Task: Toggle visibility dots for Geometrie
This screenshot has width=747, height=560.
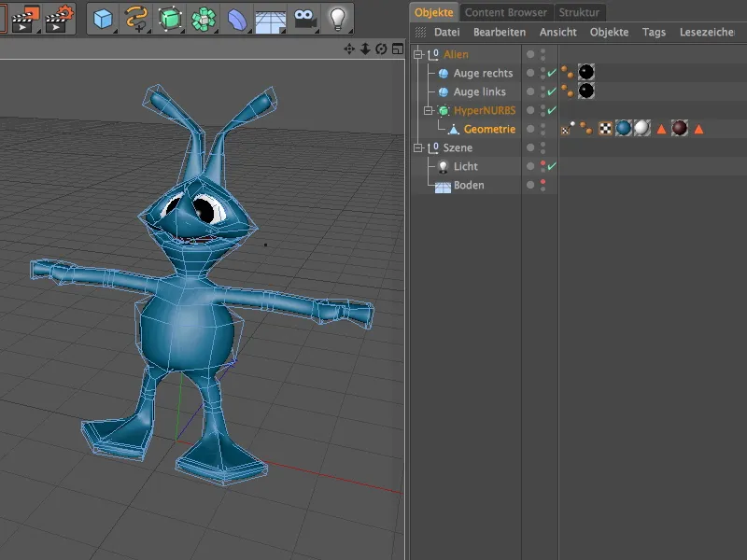Action: coord(543,129)
